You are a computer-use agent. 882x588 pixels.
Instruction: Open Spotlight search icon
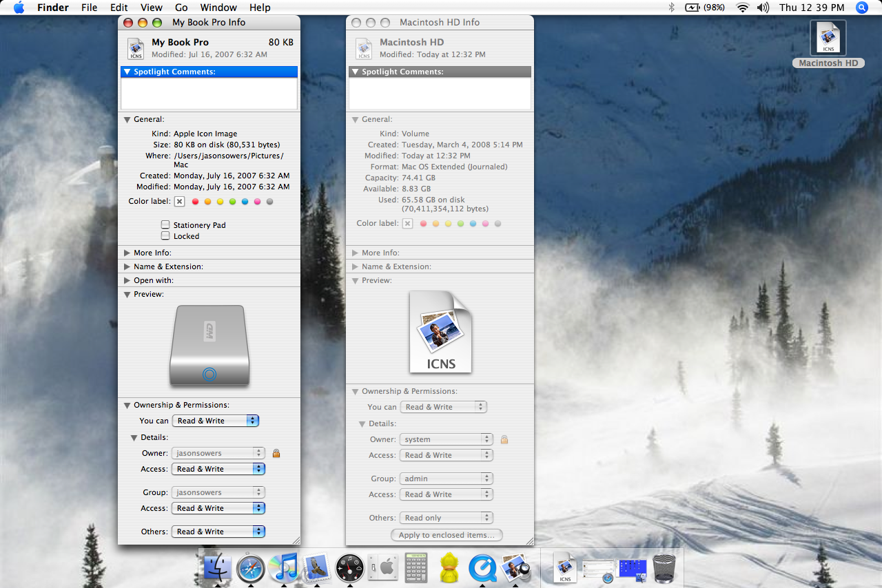click(862, 8)
